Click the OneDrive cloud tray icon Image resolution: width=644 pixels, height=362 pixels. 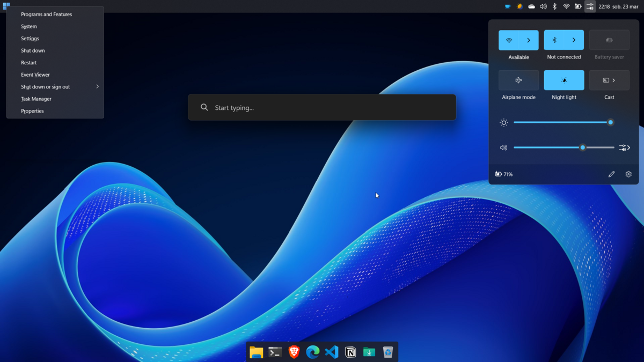pos(531,6)
